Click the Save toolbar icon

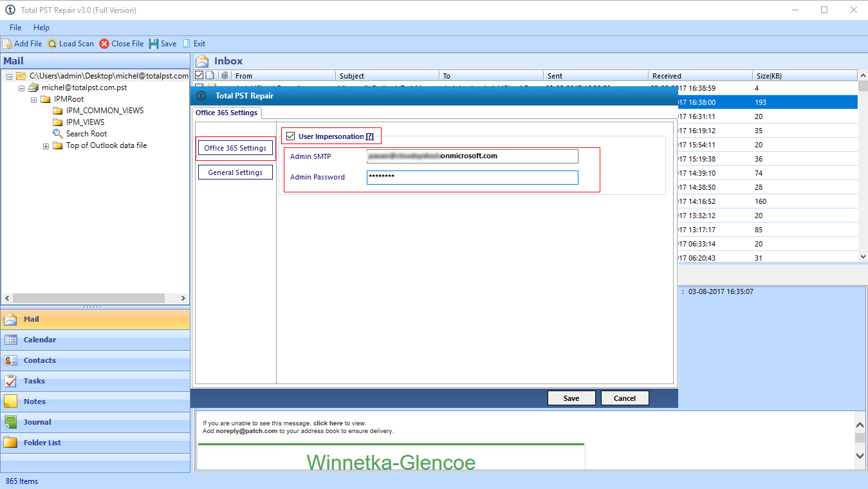[x=154, y=44]
